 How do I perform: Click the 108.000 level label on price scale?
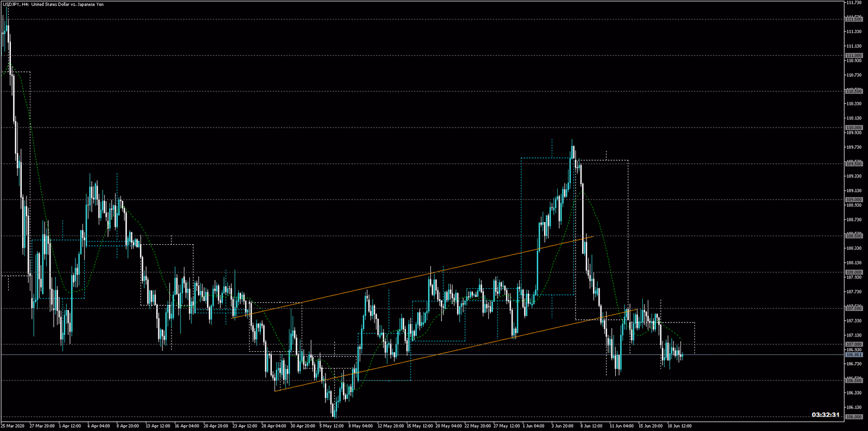click(853, 272)
